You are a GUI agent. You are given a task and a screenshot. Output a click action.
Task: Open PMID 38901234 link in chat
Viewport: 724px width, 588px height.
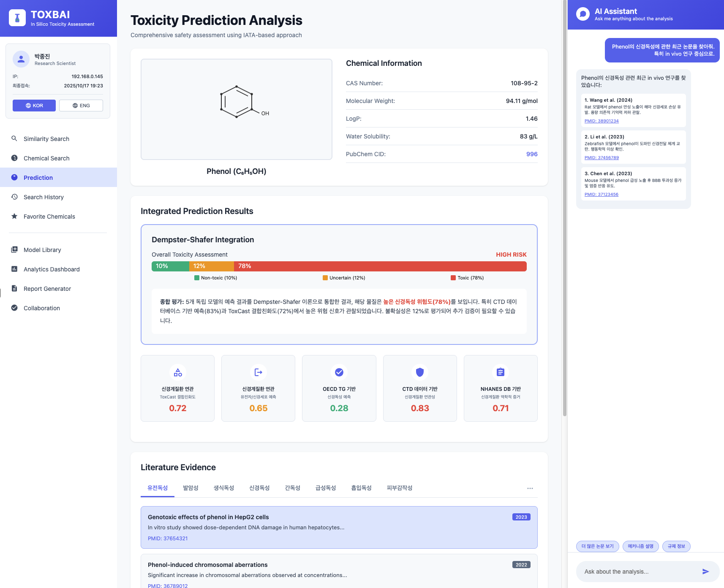(x=602, y=121)
